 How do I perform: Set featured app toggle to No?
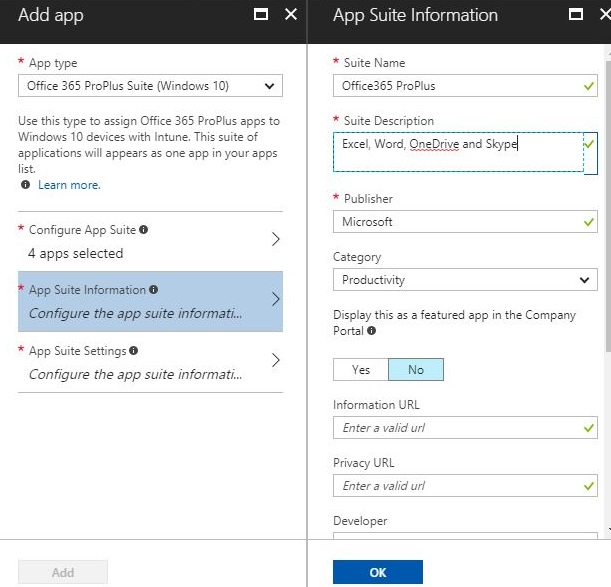coord(416,370)
